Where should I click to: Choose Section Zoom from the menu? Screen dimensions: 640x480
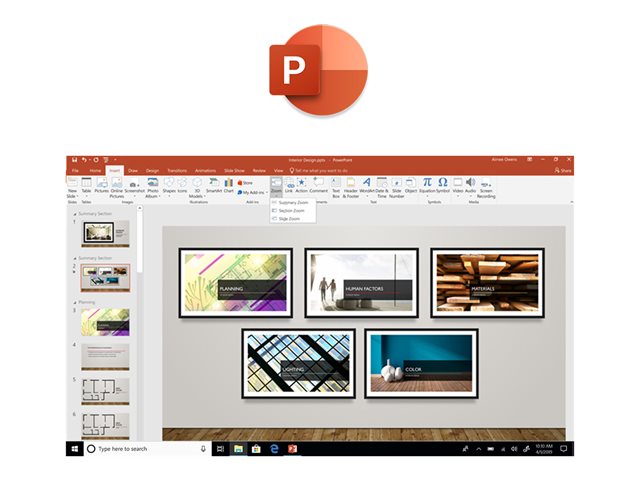tap(292, 211)
